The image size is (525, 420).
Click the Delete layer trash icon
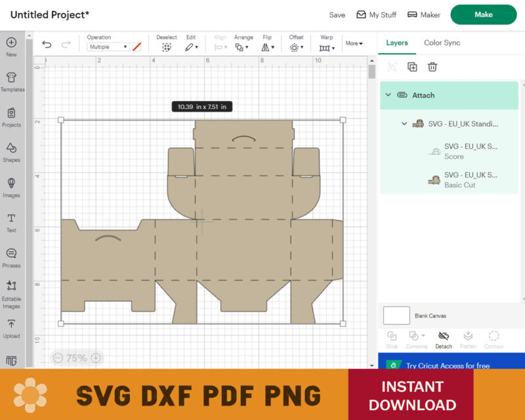tap(432, 67)
